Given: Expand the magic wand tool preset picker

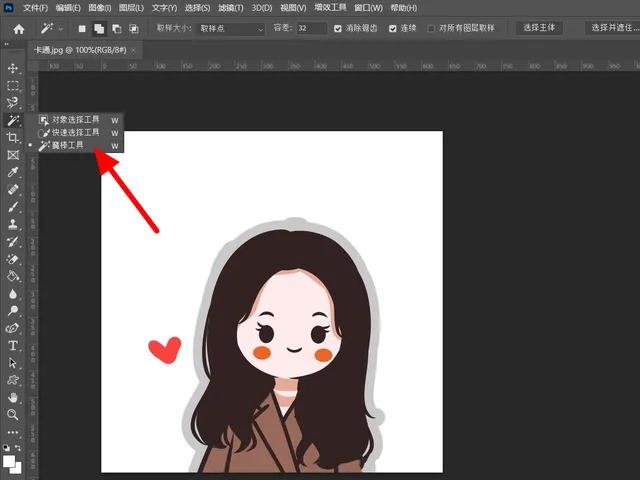Looking at the screenshot, I should point(51,29).
